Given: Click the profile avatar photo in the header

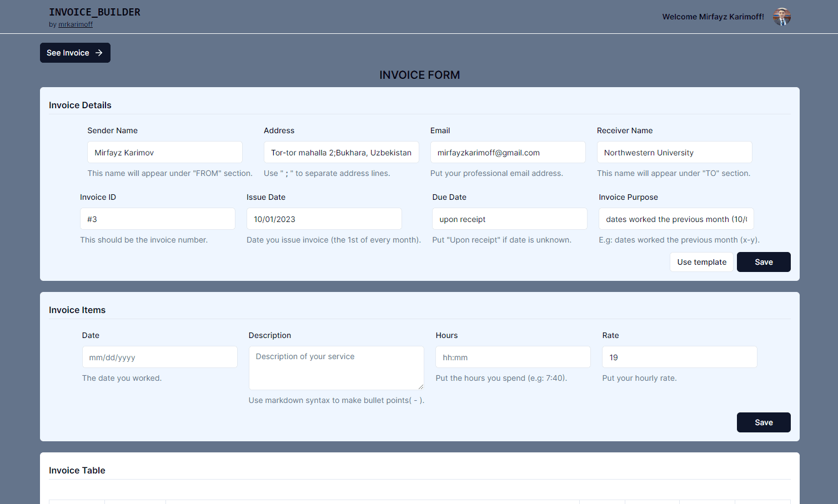Looking at the screenshot, I should click(781, 17).
